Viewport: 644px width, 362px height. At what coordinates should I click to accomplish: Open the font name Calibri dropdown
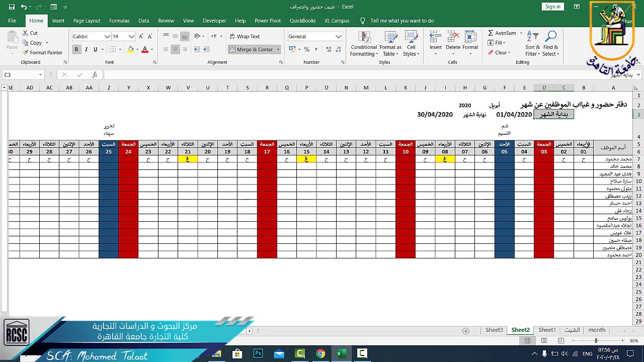(x=107, y=36)
